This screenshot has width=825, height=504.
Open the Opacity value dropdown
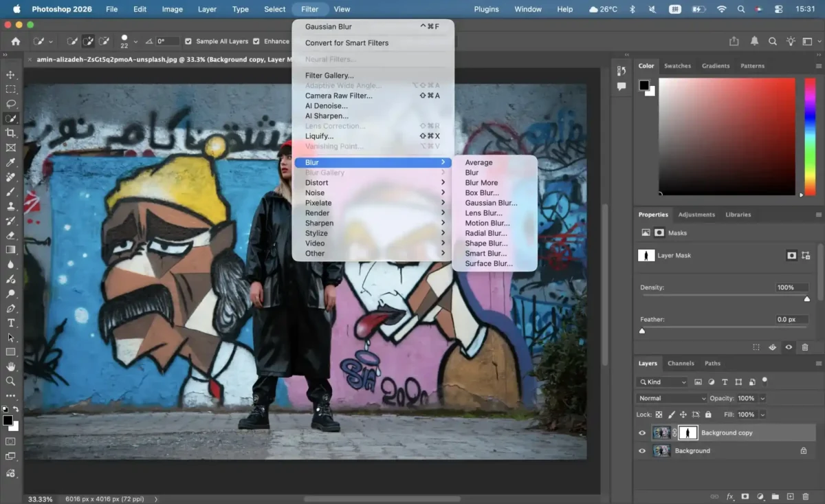point(763,398)
